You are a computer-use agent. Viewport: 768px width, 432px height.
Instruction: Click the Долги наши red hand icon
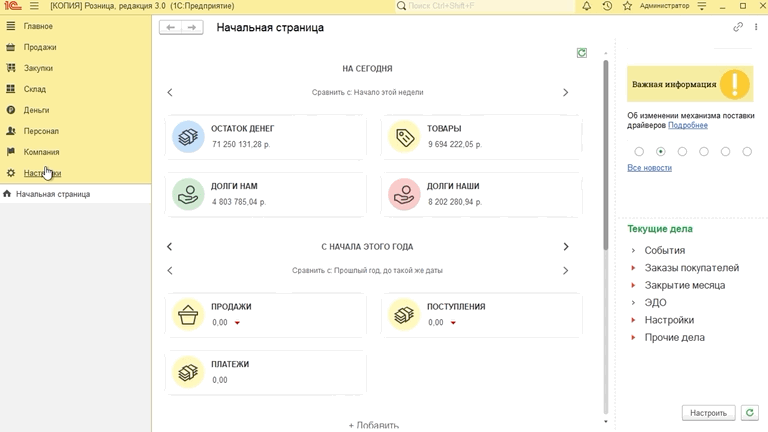click(404, 194)
